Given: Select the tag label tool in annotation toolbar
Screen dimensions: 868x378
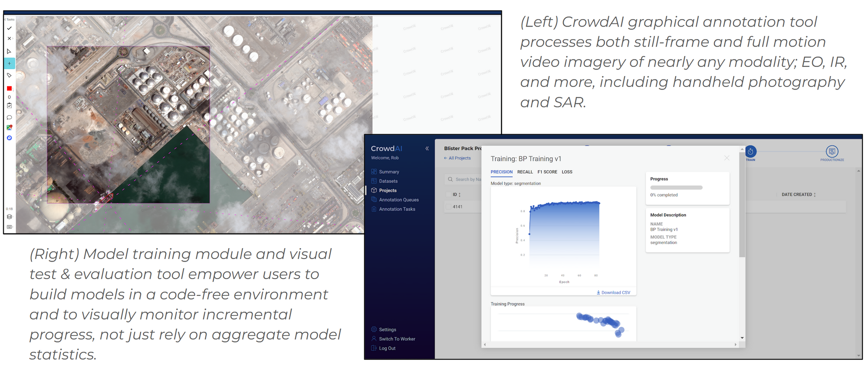Looking at the screenshot, I should click(9, 75).
